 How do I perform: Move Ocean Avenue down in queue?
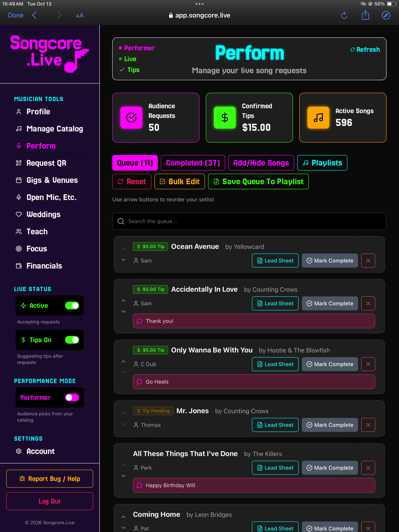[124, 260]
